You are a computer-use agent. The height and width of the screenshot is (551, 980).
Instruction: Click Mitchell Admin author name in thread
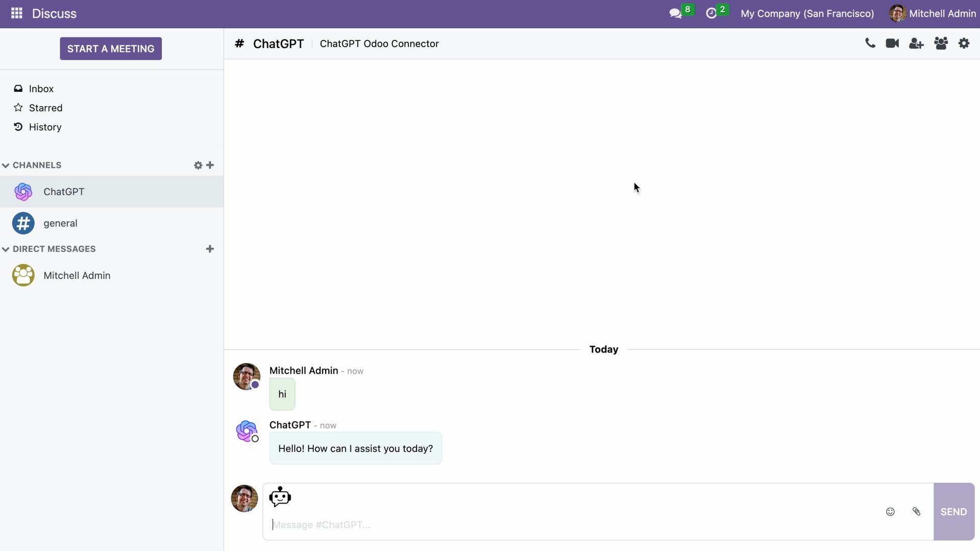304,370
